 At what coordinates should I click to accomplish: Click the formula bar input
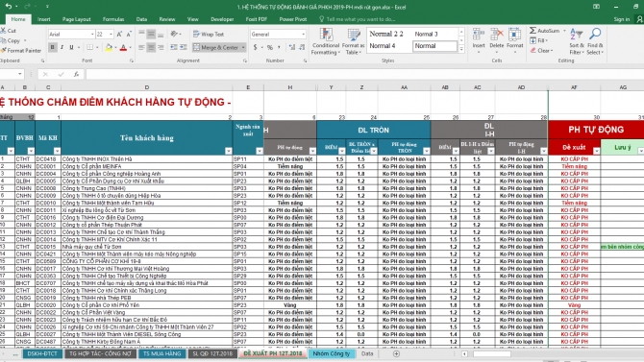point(364,74)
